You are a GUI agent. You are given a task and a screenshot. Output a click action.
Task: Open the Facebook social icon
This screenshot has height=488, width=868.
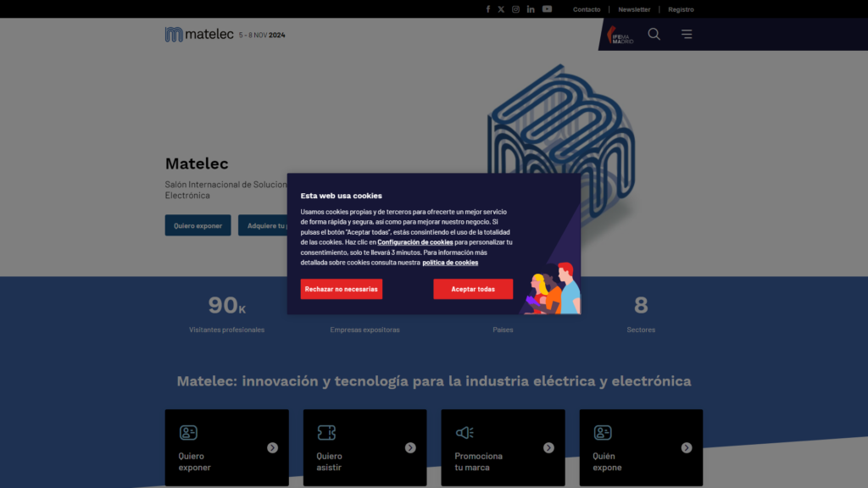(487, 9)
